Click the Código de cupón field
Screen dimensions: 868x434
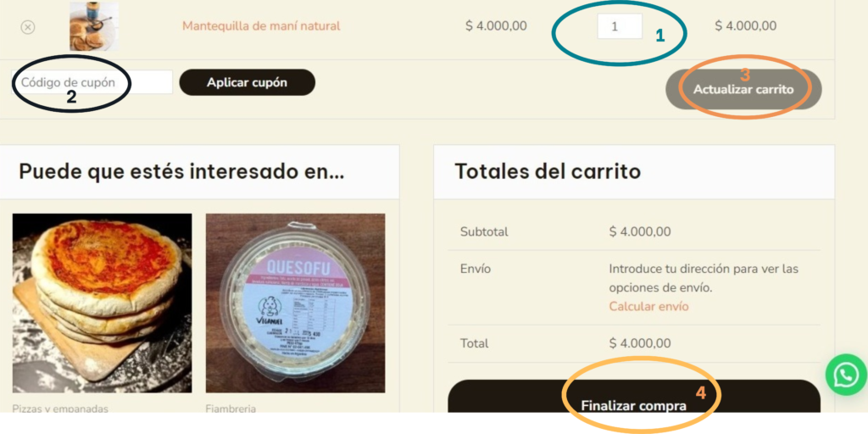click(x=92, y=82)
